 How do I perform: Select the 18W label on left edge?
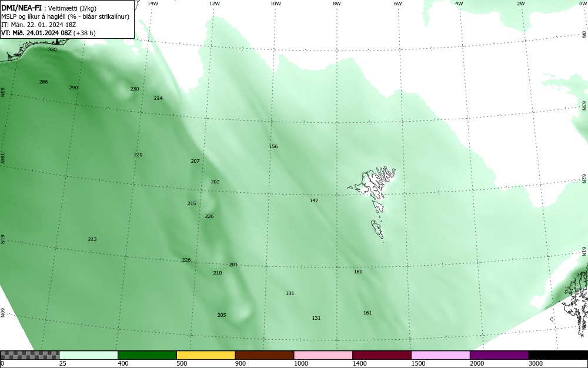click(x=2, y=158)
